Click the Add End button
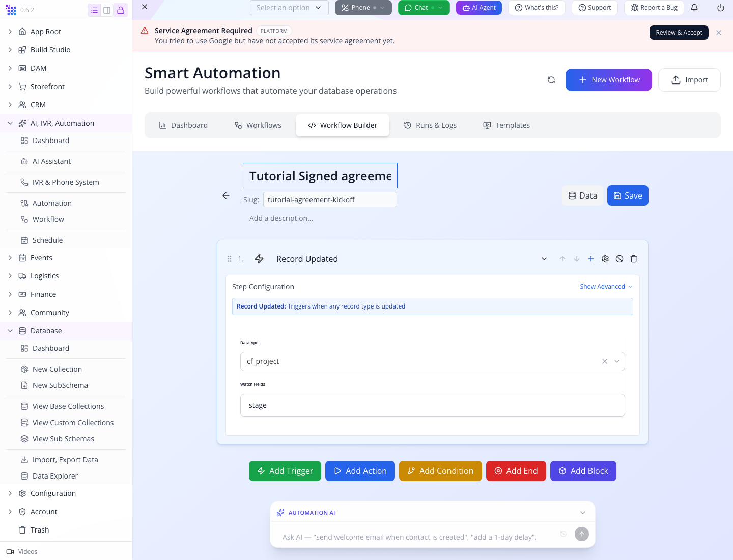The image size is (733, 560). [x=516, y=471]
